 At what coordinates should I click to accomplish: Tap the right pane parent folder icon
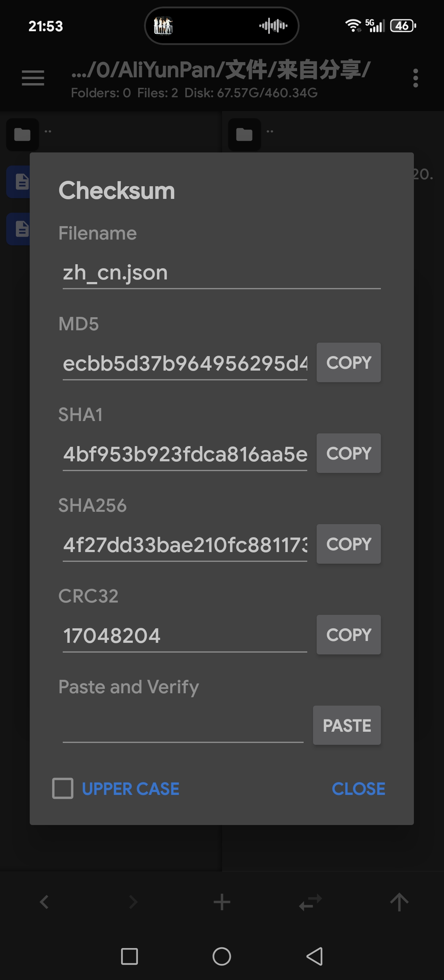click(244, 134)
